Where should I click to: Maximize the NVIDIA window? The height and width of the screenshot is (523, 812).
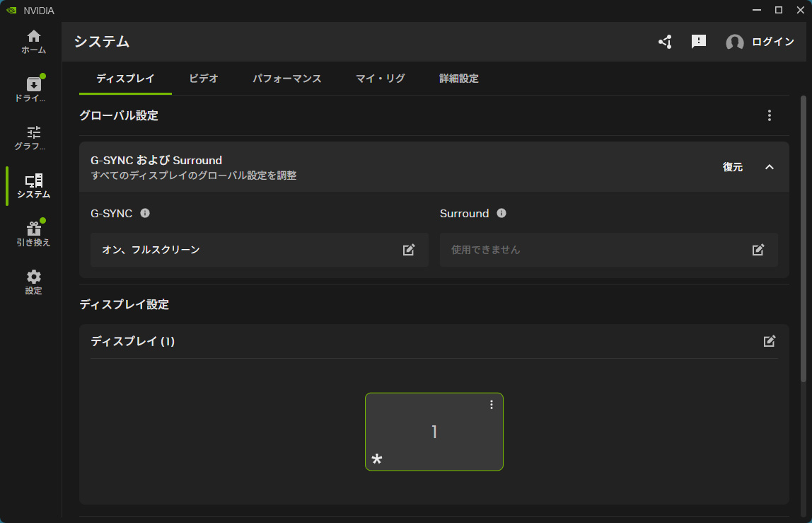click(778, 10)
